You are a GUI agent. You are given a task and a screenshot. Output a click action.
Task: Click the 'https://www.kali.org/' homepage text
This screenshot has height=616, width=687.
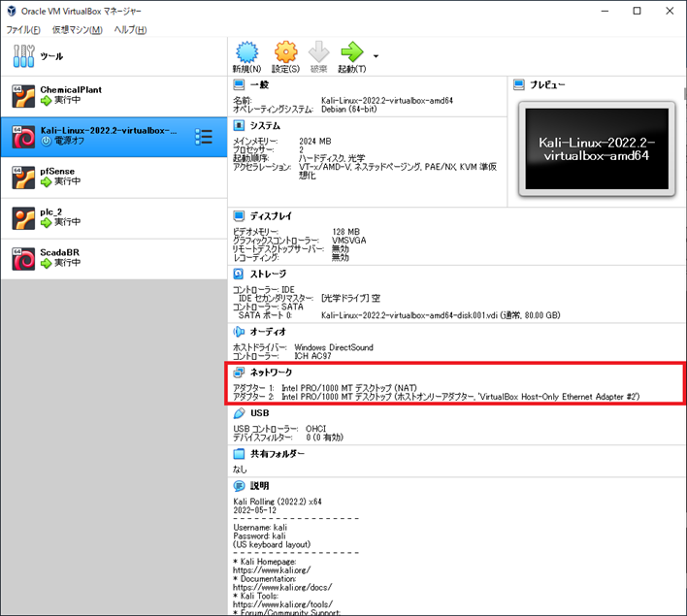tap(272, 570)
